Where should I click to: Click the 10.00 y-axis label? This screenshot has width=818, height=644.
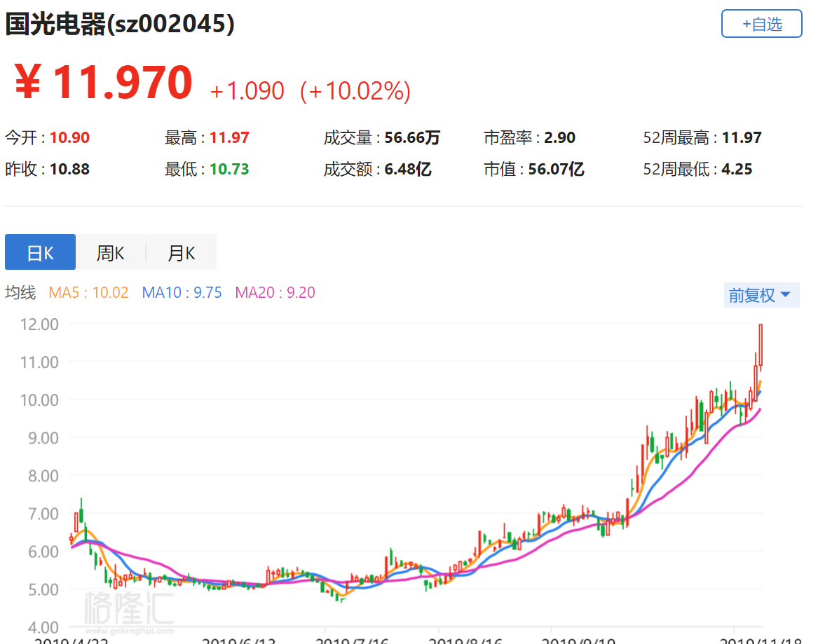[39, 400]
